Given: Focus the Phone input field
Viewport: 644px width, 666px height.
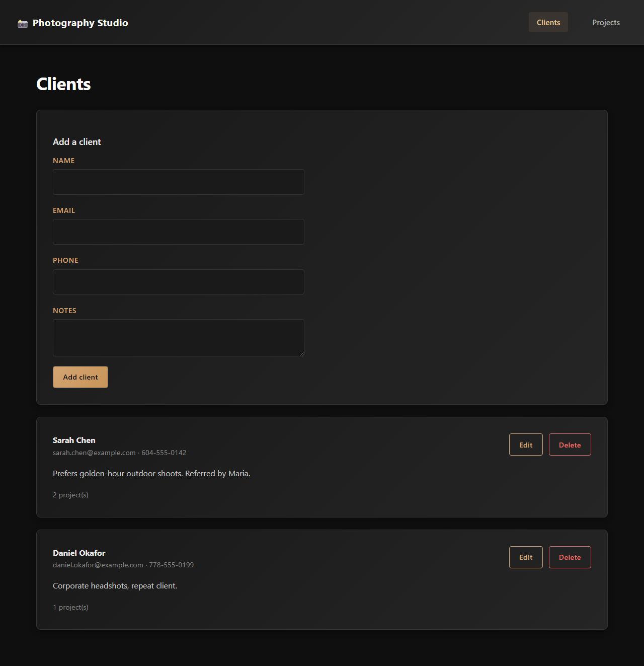Looking at the screenshot, I should pos(179,282).
